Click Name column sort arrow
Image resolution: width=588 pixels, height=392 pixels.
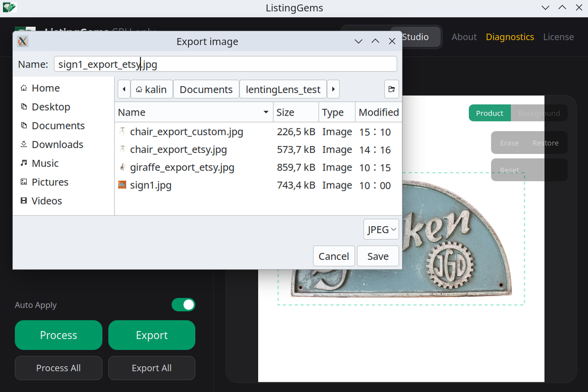pos(266,112)
